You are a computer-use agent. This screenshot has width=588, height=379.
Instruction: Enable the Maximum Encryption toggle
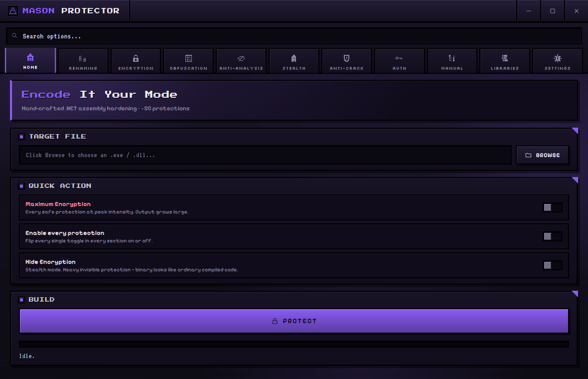point(553,207)
